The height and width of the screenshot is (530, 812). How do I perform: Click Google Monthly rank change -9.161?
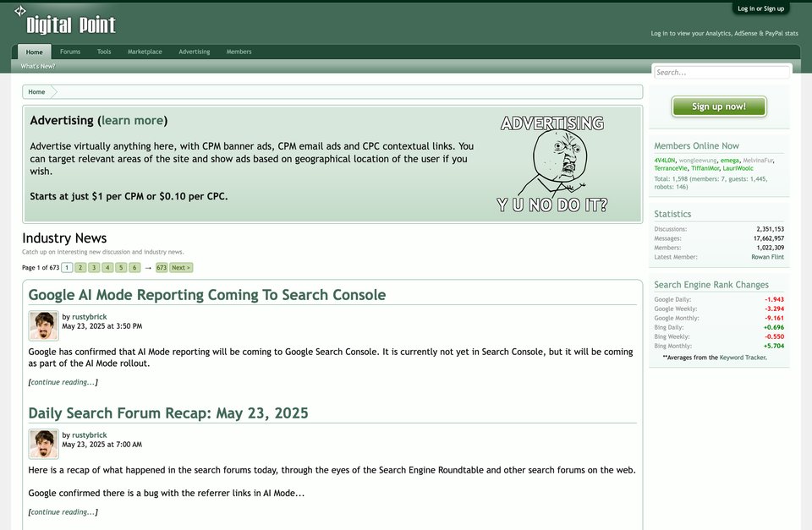[x=774, y=319]
